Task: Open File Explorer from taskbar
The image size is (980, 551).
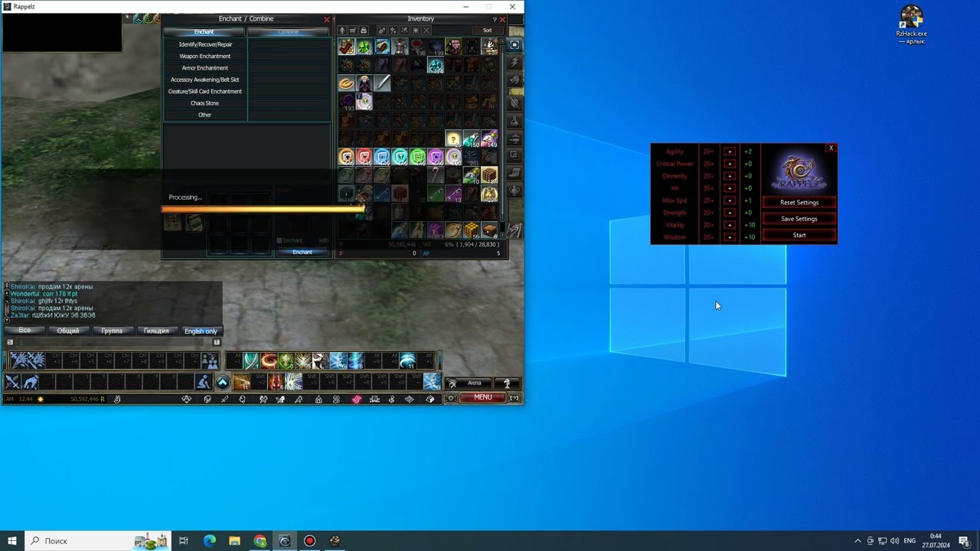Action: tap(235, 541)
